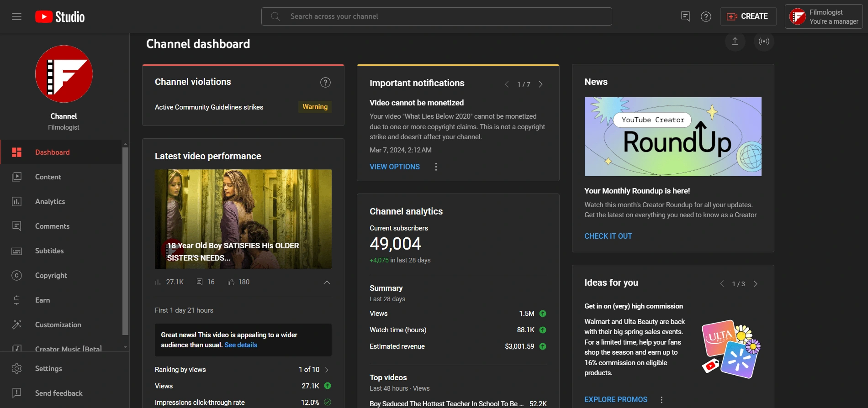Open the Content sidebar item
The width and height of the screenshot is (868, 408).
48,177
